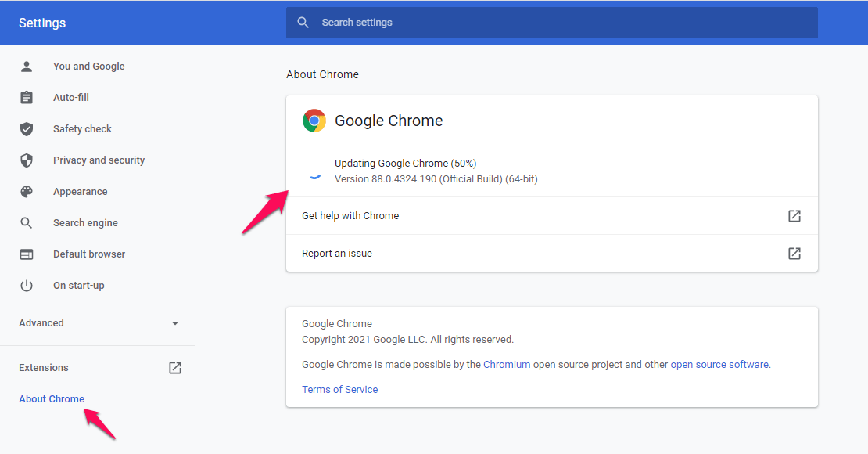868x454 pixels.
Task: Open the Chromium project link
Action: [507, 365]
